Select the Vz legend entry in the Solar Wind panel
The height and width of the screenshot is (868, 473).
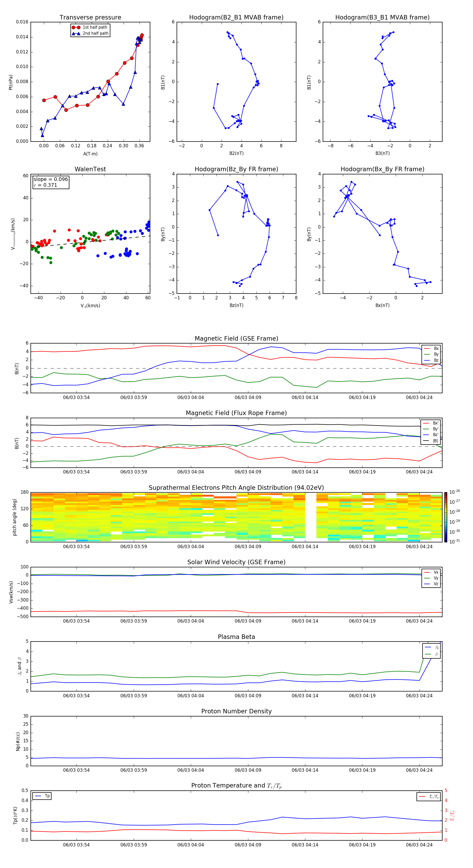coord(431,584)
